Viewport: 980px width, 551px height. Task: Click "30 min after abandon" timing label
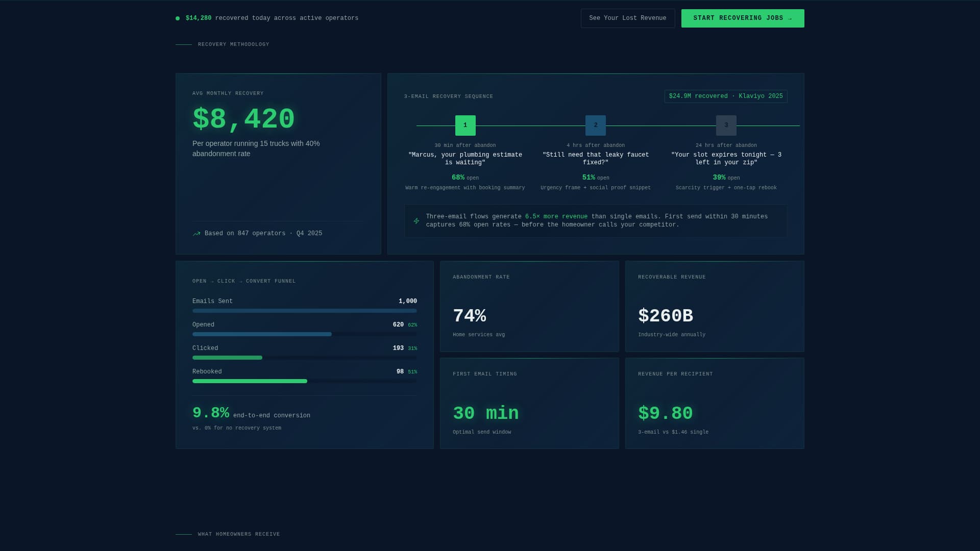tap(465, 145)
